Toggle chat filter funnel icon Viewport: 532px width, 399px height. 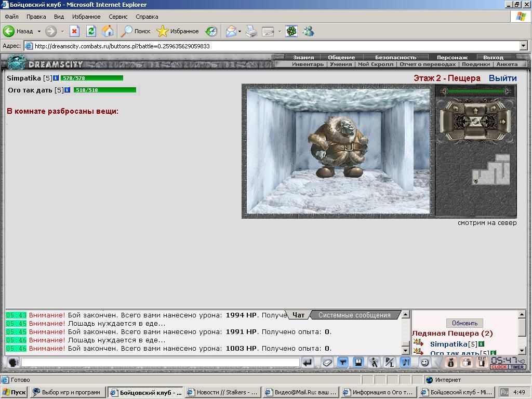[343, 362]
